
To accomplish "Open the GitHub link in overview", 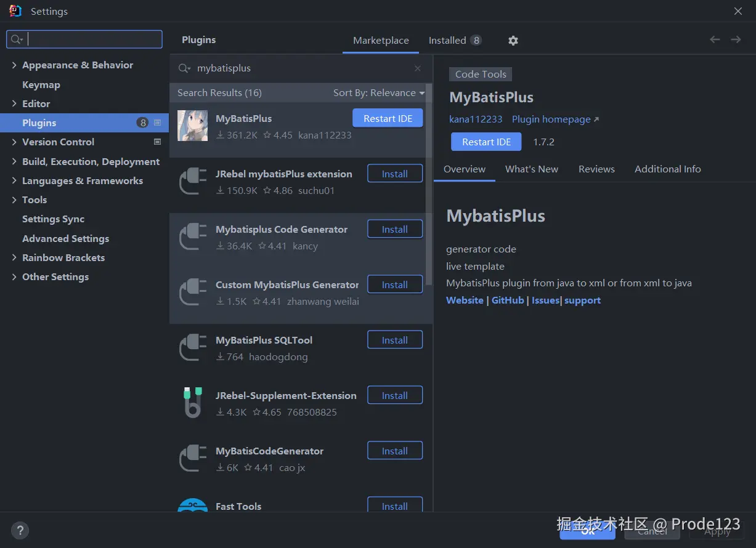I will pyautogui.click(x=508, y=300).
